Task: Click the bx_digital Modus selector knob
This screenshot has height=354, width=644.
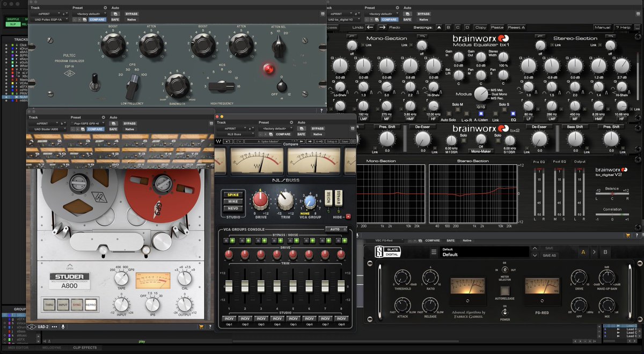Action: point(481,93)
